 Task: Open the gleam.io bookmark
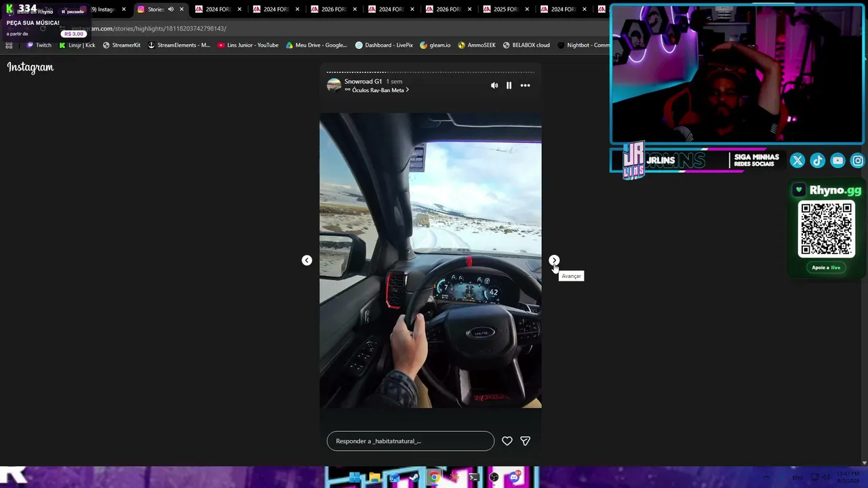[435, 45]
